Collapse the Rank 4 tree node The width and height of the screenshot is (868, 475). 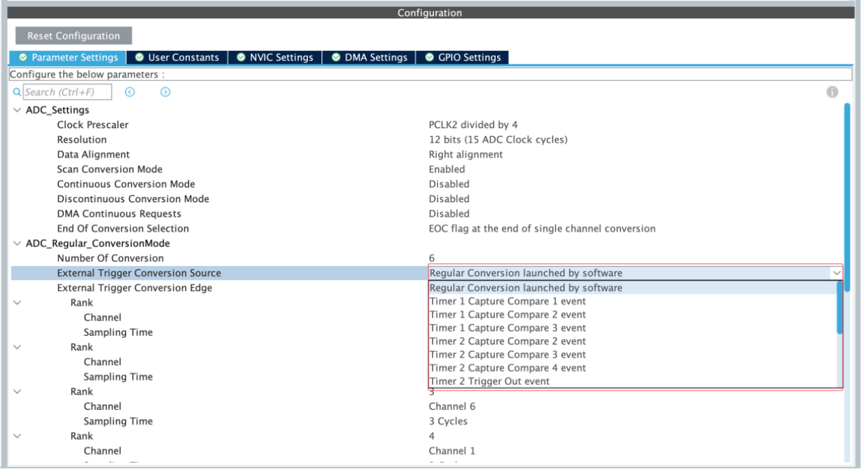[16, 436]
